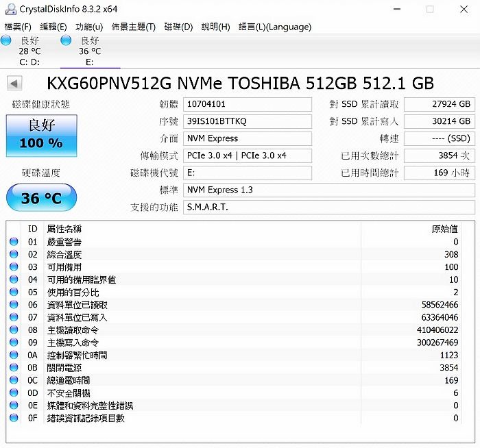Click the total host writes value 30214 GB
Screen dimensions: 480x448
click(x=440, y=121)
